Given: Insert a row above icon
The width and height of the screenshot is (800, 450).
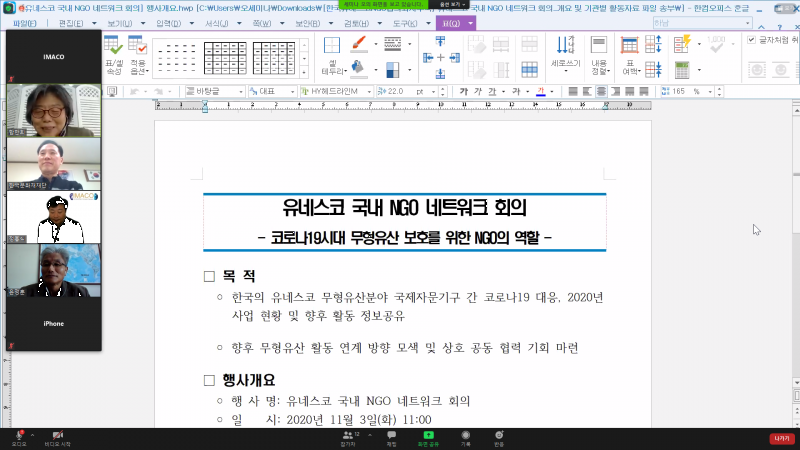Looking at the screenshot, I should coord(440,41).
